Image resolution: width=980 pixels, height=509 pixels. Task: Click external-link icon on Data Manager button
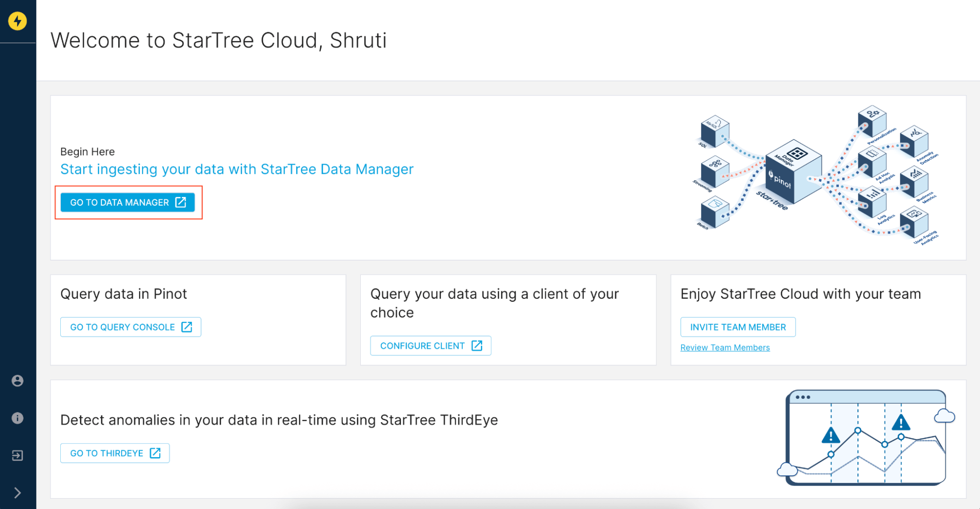pos(181,202)
